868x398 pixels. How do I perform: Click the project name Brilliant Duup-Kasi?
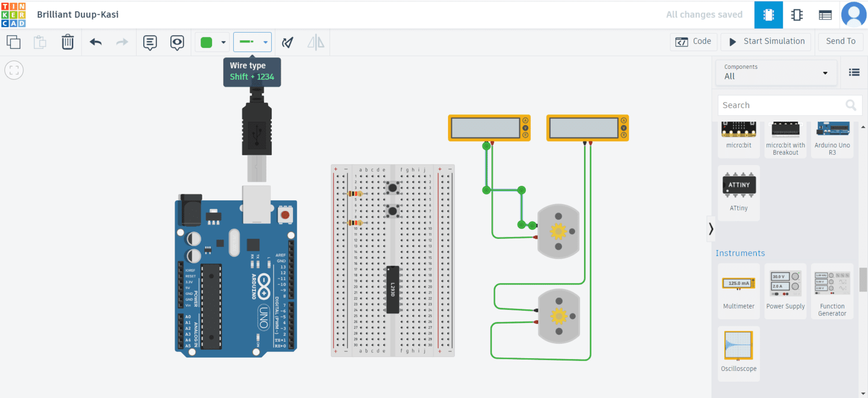(78, 15)
